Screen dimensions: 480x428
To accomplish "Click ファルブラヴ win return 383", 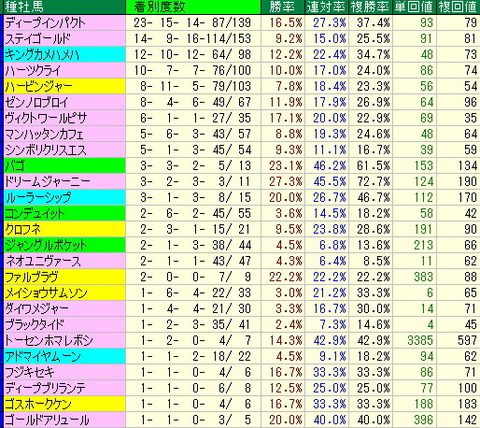I will point(424,277).
